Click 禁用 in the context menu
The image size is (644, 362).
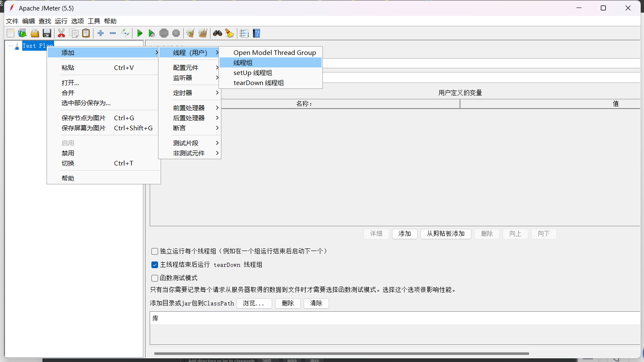(104, 153)
